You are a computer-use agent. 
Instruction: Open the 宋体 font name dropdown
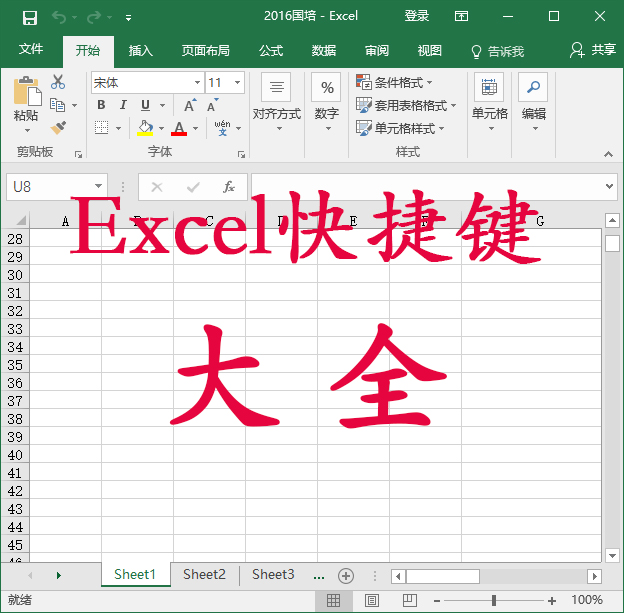[x=197, y=83]
